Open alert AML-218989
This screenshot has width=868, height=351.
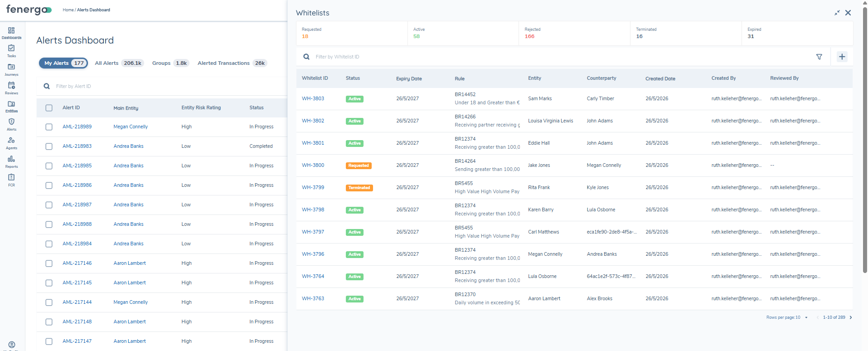click(x=77, y=127)
